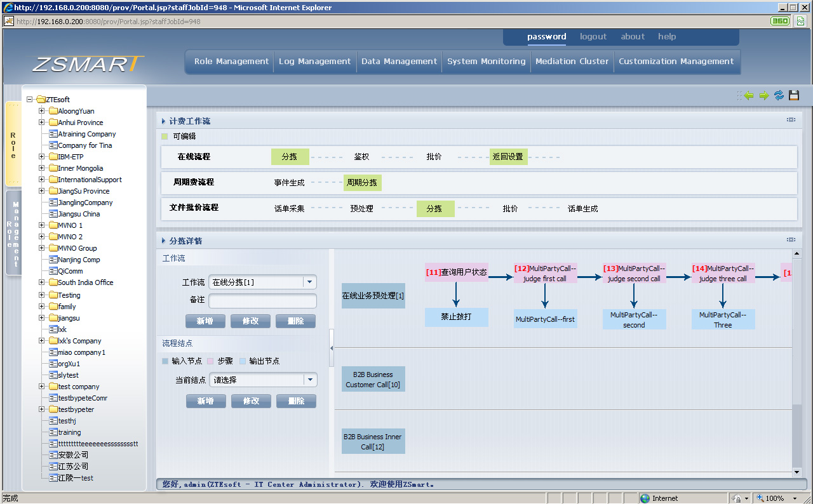Viewport: 813px width, 504px height.
Task: Expand the Anhui Province tree node
Action: click(42, 123)
